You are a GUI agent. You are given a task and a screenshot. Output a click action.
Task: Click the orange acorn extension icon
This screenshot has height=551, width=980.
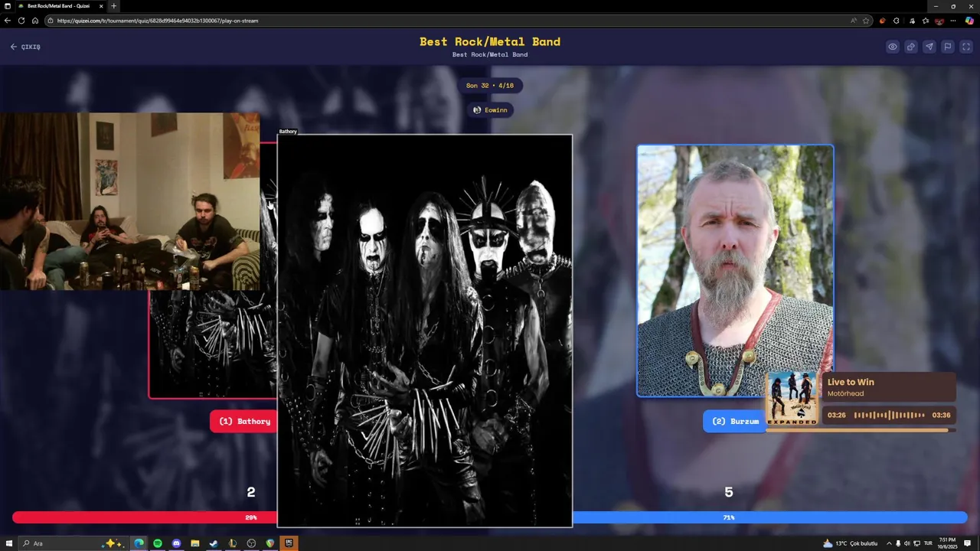click(883, 21)
